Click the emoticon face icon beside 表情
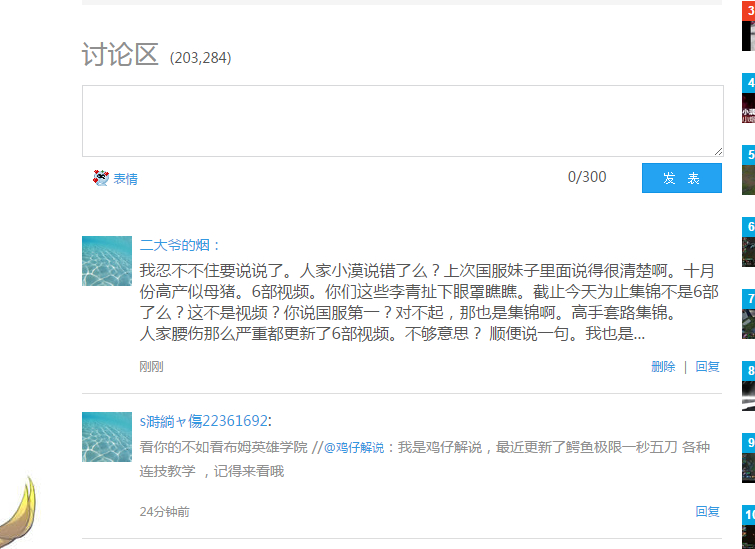The image size is (755, 549). click(x=101, y=178)
